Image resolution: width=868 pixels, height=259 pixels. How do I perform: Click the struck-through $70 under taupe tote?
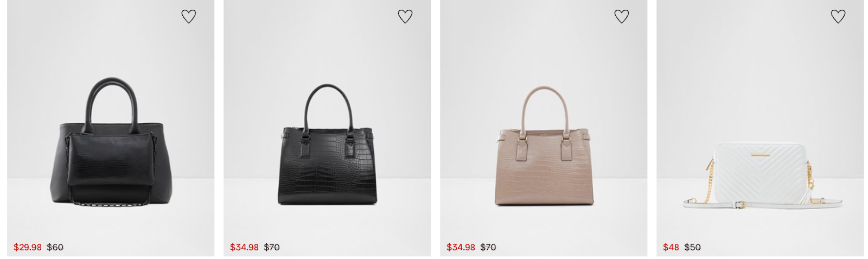pos(488,247)
